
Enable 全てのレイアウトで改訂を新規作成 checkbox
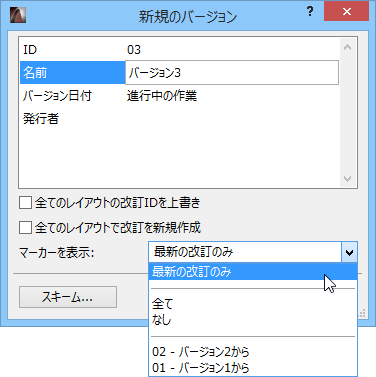pyautogui.click(x=25, y=228)
